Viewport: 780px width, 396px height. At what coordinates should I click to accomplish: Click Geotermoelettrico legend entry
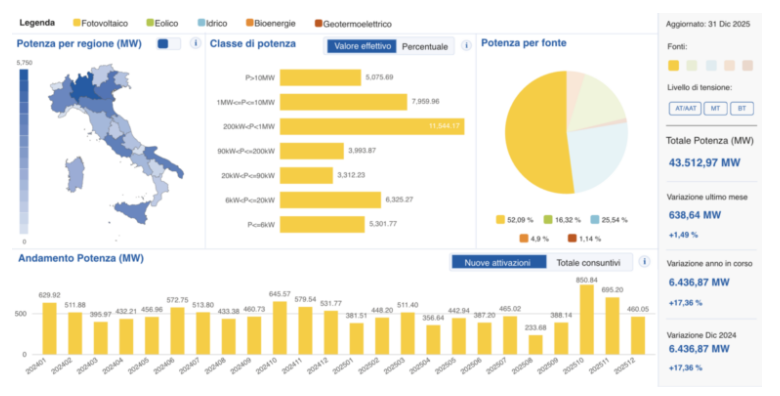[x=353, y=23]
